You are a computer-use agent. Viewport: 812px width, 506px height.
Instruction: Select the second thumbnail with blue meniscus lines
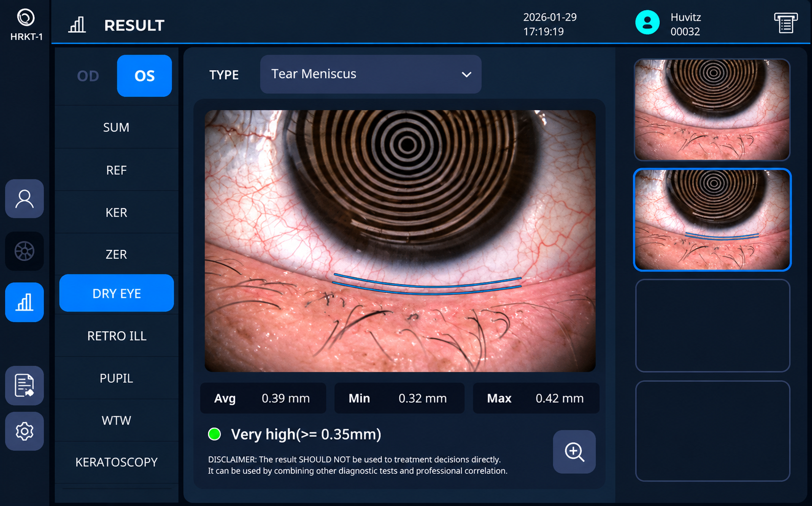click(x=712, y=220)
